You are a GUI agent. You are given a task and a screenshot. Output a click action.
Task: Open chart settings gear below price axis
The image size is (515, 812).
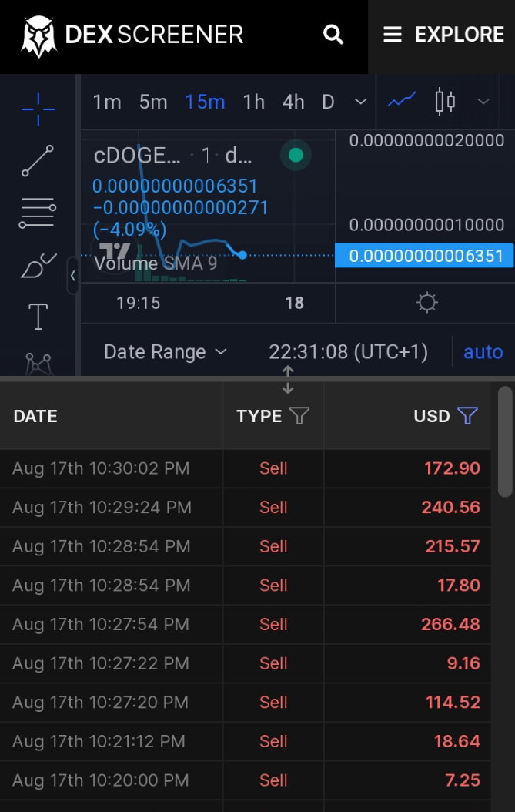click(x=427, y=303)
